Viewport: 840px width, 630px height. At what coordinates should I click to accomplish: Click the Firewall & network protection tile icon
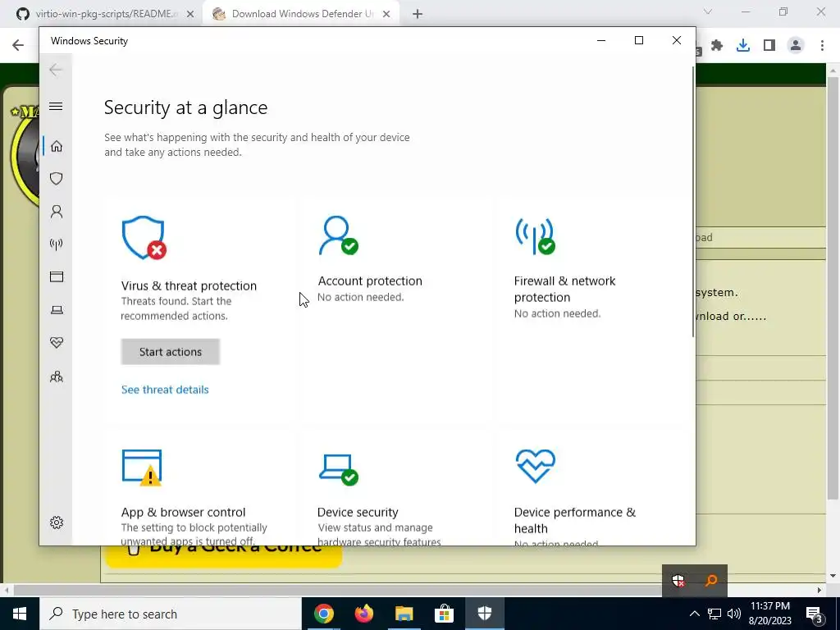click(x=535, y=235)
